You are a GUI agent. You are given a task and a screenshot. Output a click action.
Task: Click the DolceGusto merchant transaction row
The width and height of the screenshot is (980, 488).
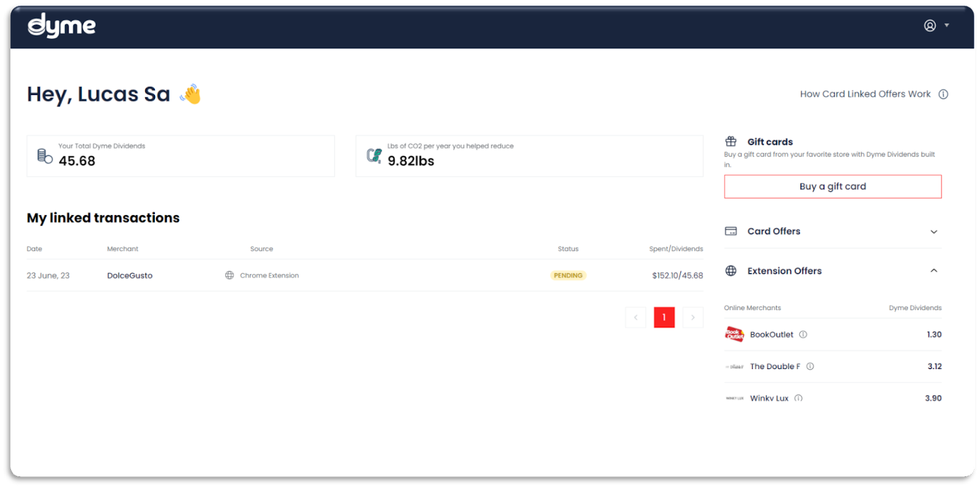(x=130, y=276)
